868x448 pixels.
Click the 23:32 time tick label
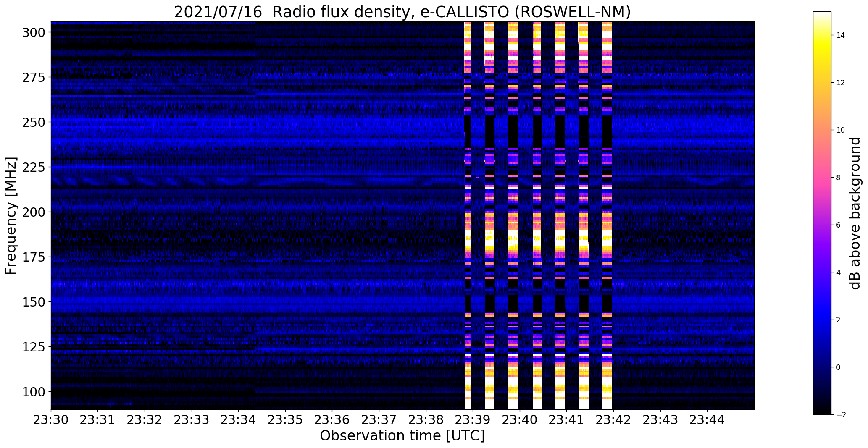(x=145, y=420)
